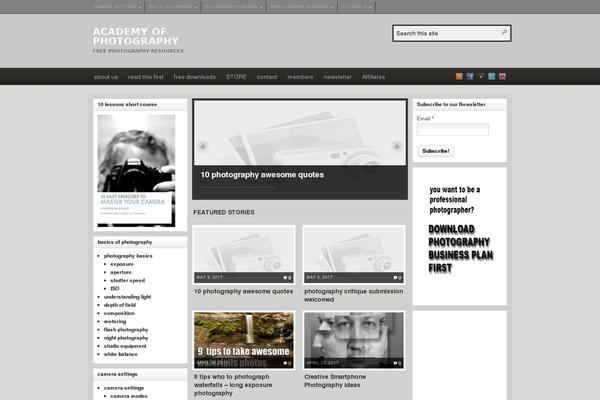Open comments bubble on 10 photography quotes card
600x400 pixels.
pos(287,278)
